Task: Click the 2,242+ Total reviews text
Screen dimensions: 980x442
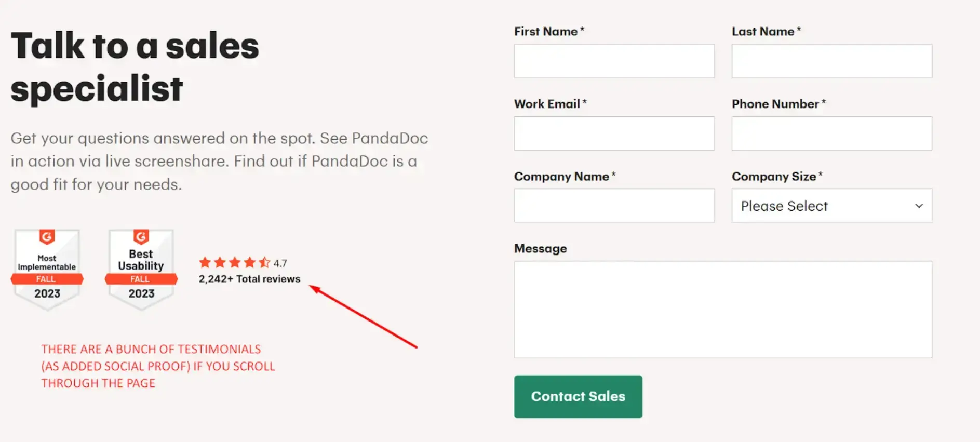Action: point(249,279)
